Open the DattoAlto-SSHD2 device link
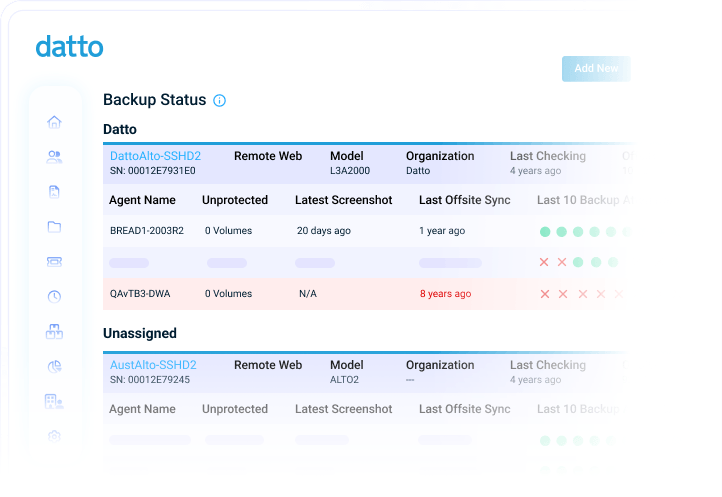The width and height of the screenshot is (722, 497). 155,156
